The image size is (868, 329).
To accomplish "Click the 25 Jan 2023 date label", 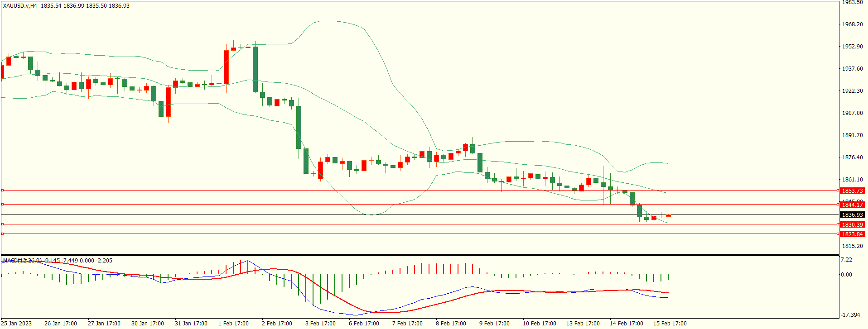I will pos(17,324).
